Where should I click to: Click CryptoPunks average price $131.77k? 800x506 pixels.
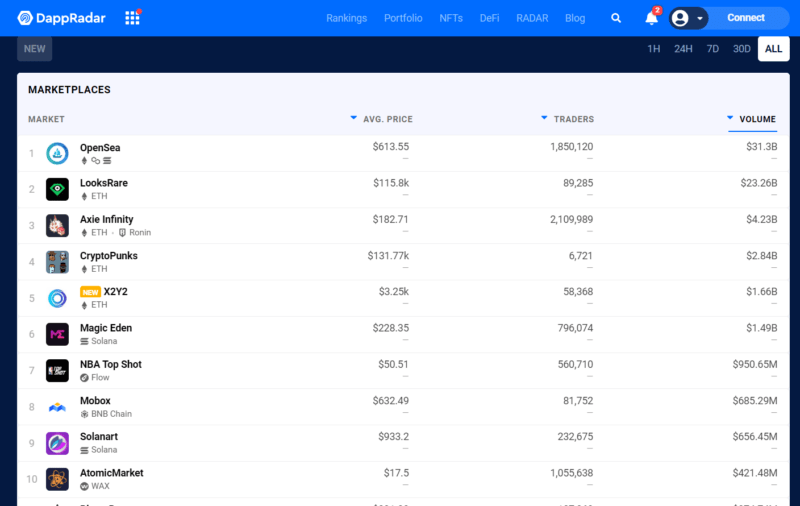tap(388, 256)
